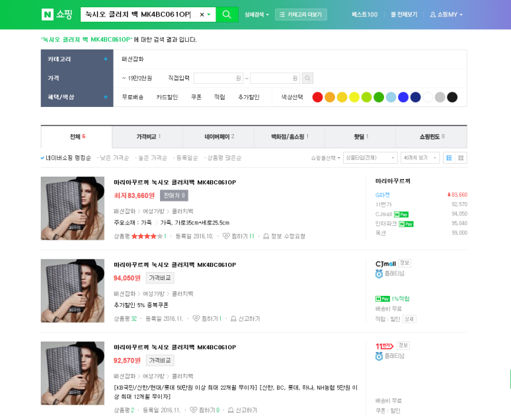Sort by 높은 가격순
511x420 pixels.
click(x=153, y=158)
